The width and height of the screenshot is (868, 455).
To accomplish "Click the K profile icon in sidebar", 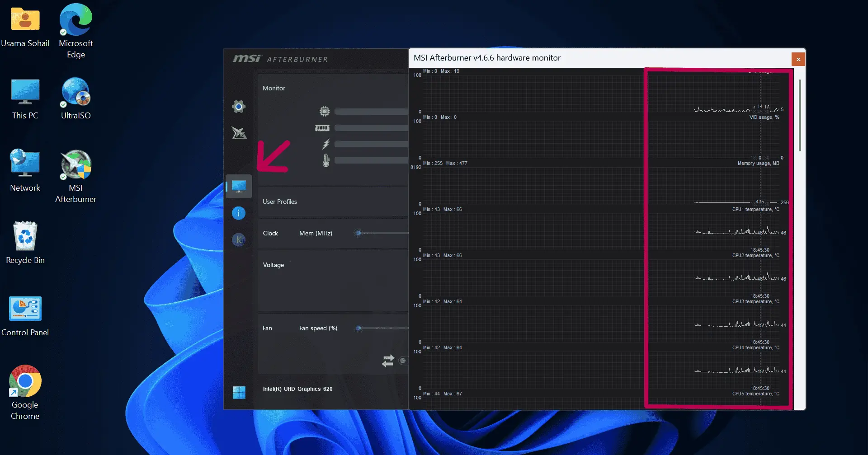I will click(239, 239).
